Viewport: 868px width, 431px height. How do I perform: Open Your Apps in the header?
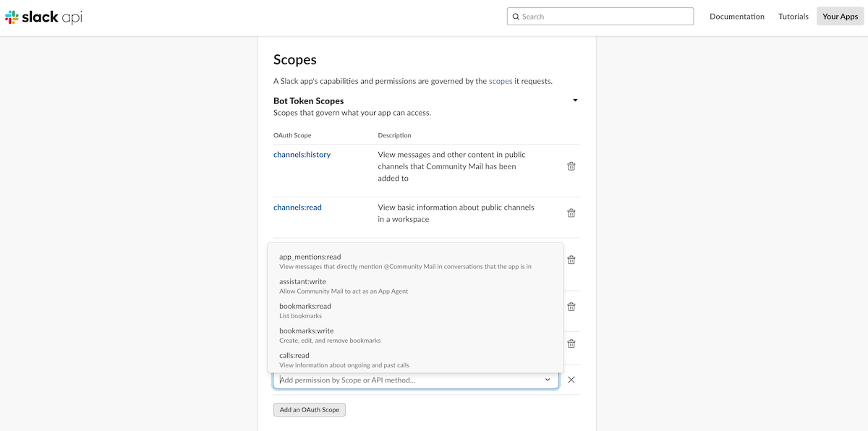pyautogui.click(x=840, y=17)
